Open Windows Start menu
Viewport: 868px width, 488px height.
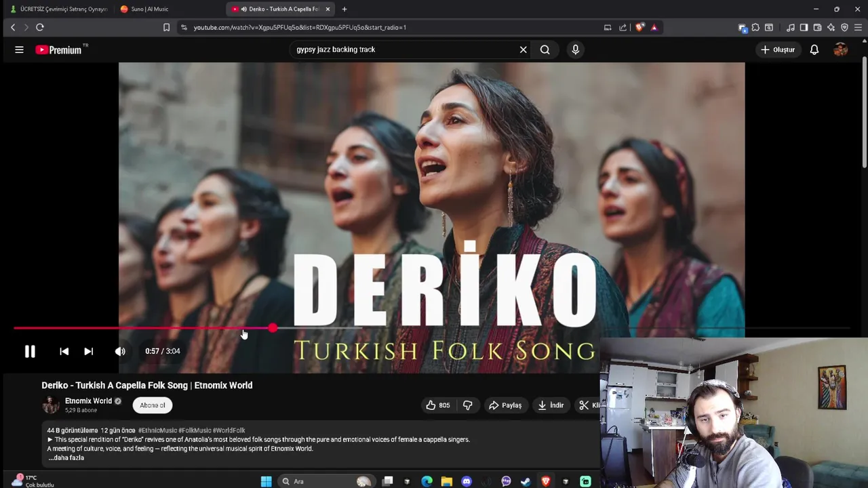pyautogui.click(x=266, y=481)
